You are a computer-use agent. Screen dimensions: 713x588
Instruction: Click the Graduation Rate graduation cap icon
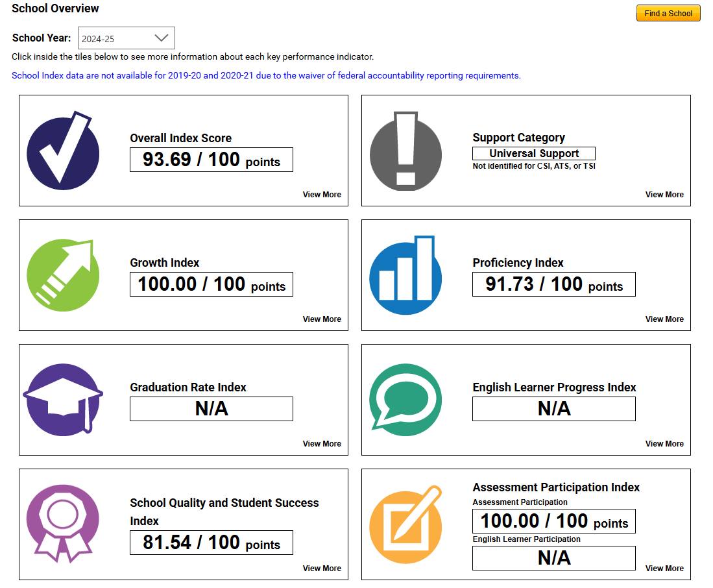[x=63, y=400]
